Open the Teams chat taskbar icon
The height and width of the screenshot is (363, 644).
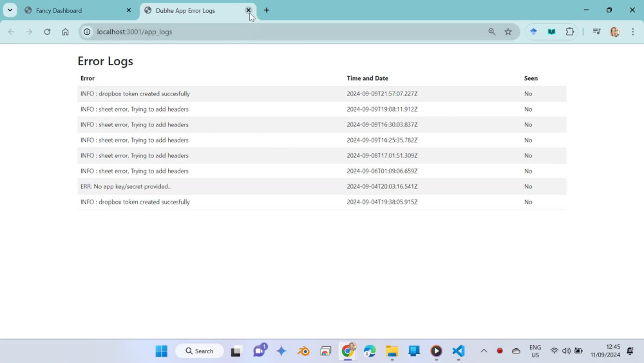pyautogui.click(x=259, y=351)
